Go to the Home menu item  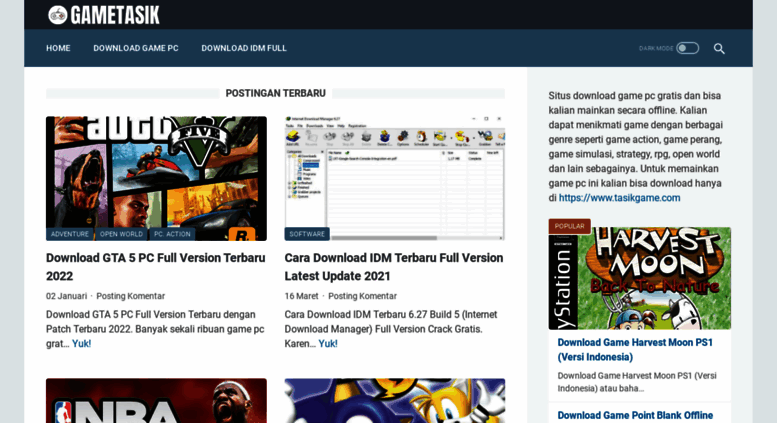tap(58, 48)
